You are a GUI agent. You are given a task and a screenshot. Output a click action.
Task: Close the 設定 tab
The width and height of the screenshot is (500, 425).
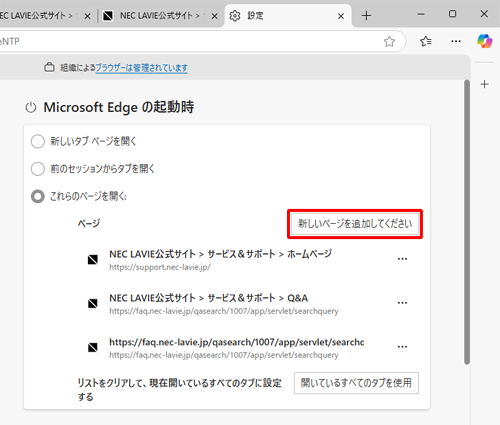341,16
